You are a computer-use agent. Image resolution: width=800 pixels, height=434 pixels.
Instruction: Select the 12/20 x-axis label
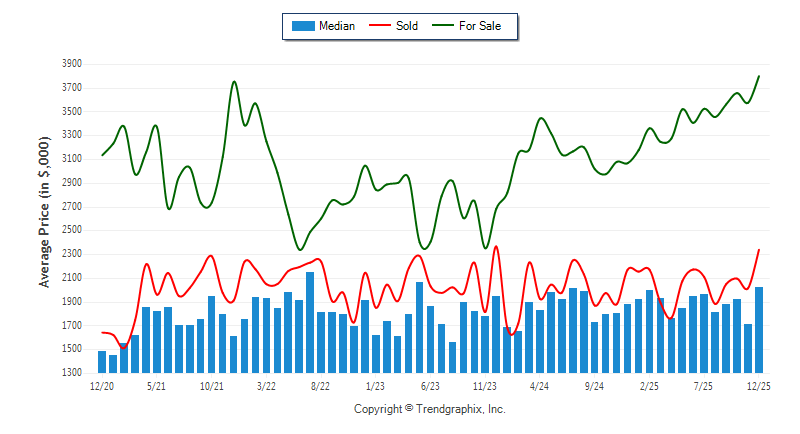tap(102, 385)
